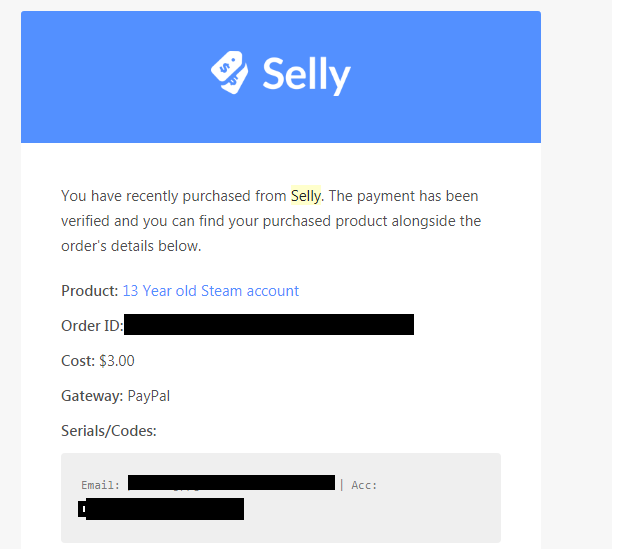
Task: Click the payment verified paragraph text
Action: pyautogui.click(x=271, y=221)
